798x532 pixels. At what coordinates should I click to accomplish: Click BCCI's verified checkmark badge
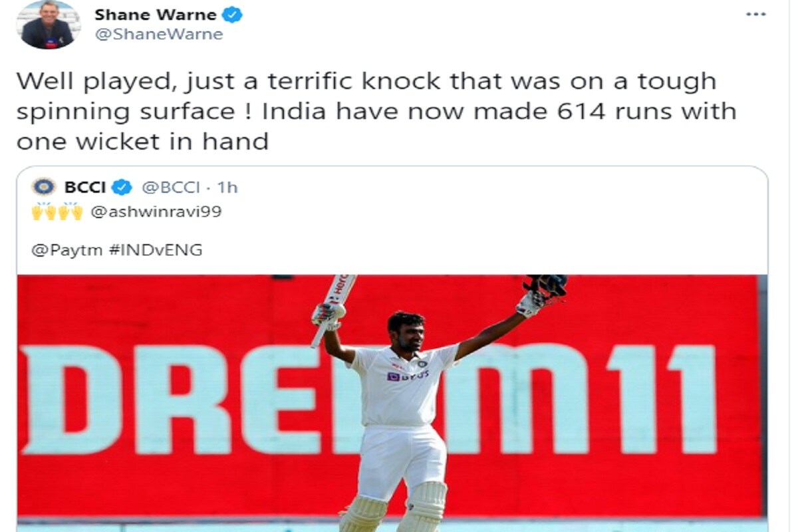(x=122, y=188)
